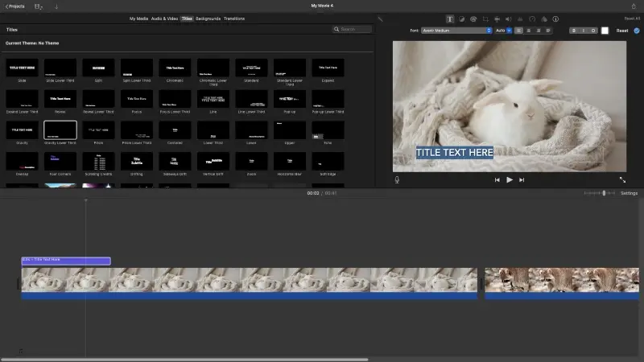Select the Soft Edge title thumbnail
Viewport: 644px width, 362px height.
pos(328,162)
